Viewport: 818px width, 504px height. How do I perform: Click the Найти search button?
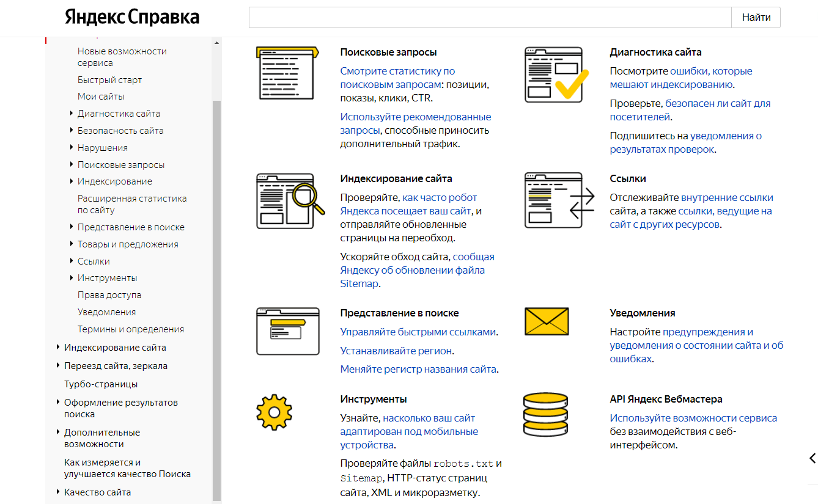click(x=756, y=17)
